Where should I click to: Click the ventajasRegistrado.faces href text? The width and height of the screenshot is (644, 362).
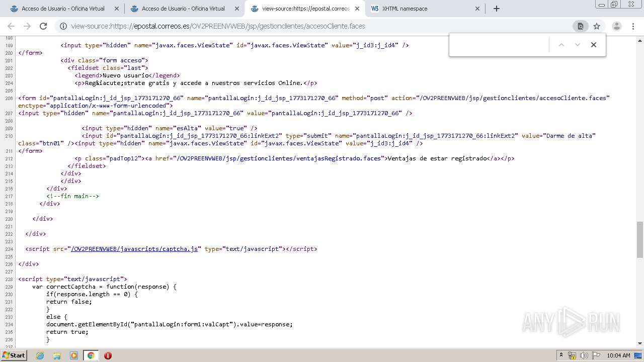[x=278, y=158]
